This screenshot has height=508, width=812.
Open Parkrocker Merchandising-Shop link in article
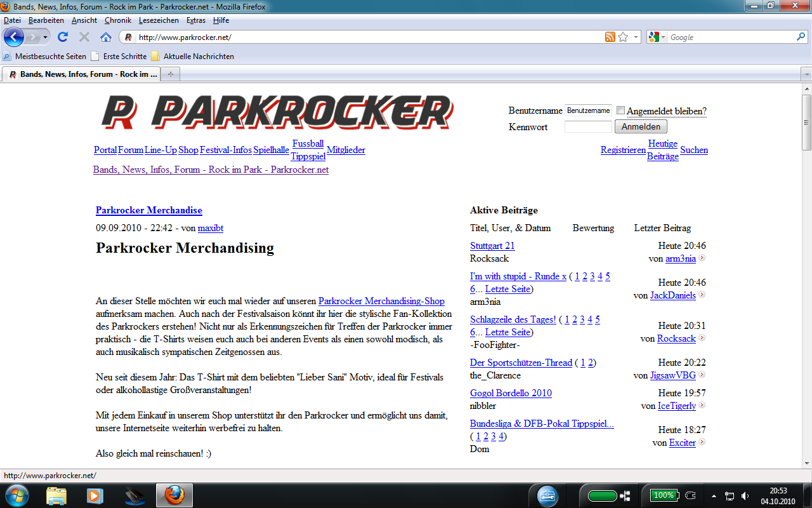(381, 301)
